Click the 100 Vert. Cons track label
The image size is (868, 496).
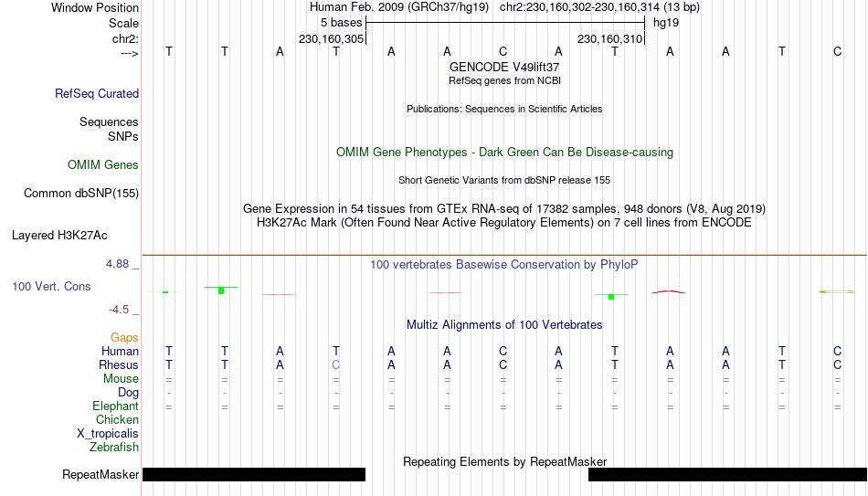51,286
